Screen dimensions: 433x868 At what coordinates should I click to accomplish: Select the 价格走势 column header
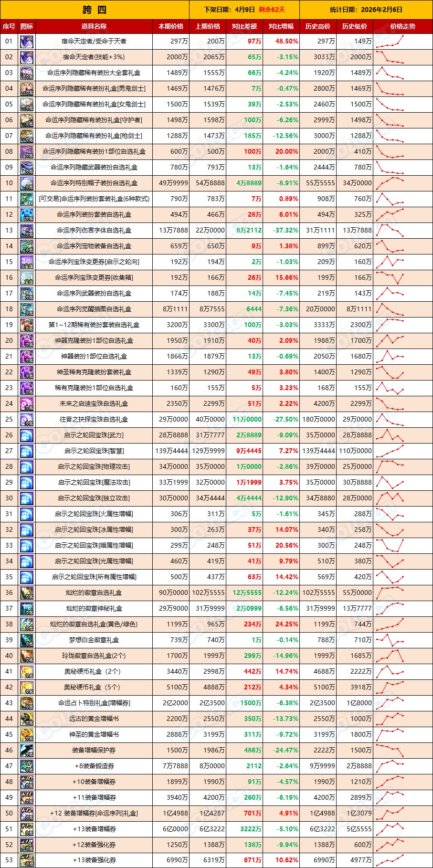402,26
